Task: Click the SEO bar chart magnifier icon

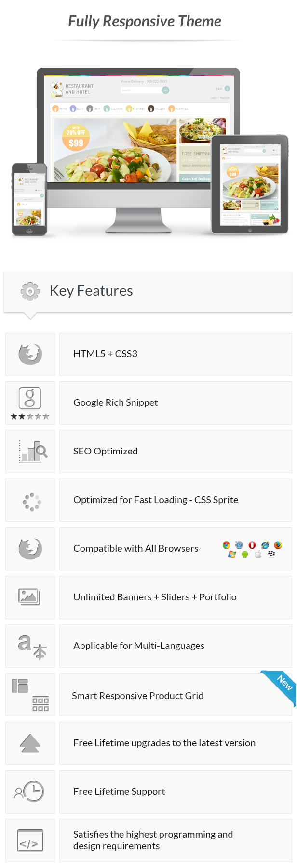Action: tap(33, 452)
